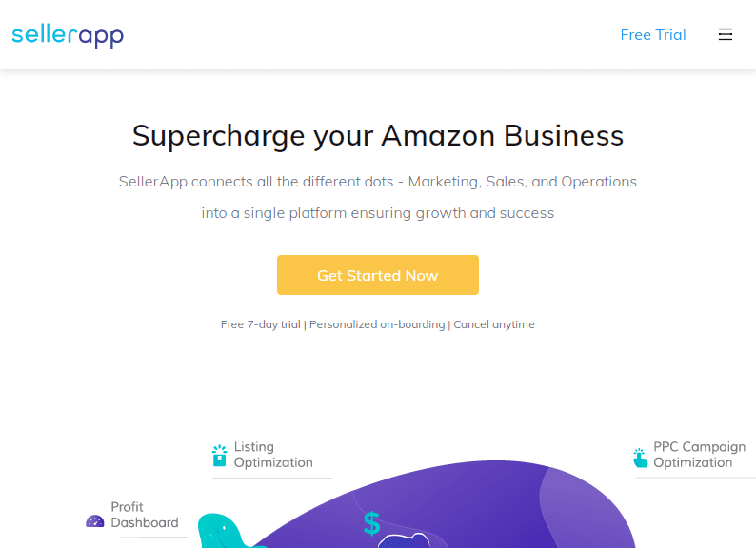Screen dimensions: 756x548
Task: Click the Profit Dashboard gauge icon
Action: (x=94, y=521)
